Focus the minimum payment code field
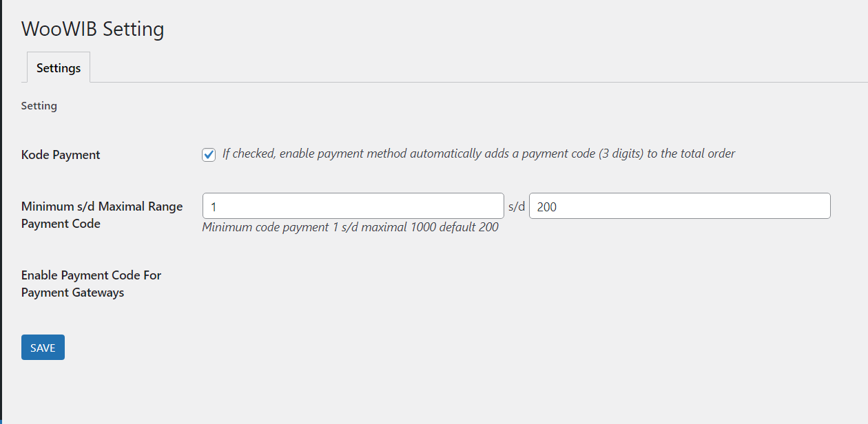The width and height of the screenshot is (868, 424). tap(353, 206)
